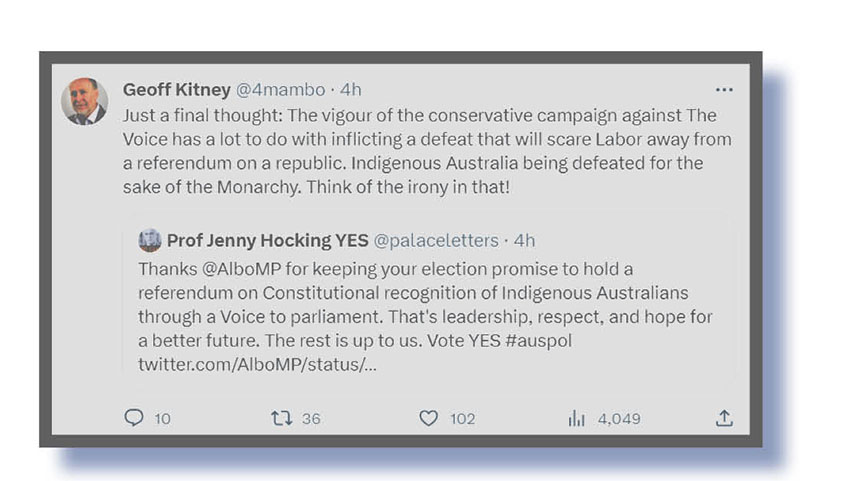Click the @palaceletters handle
850x481 pixels.
[x=437, y=240]
